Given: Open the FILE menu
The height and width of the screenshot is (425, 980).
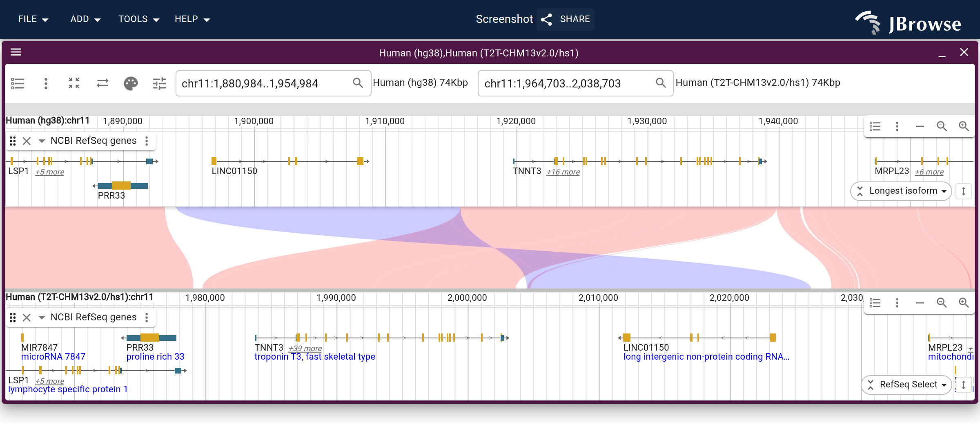Looking at the screenshot, I should pos(33,19).
